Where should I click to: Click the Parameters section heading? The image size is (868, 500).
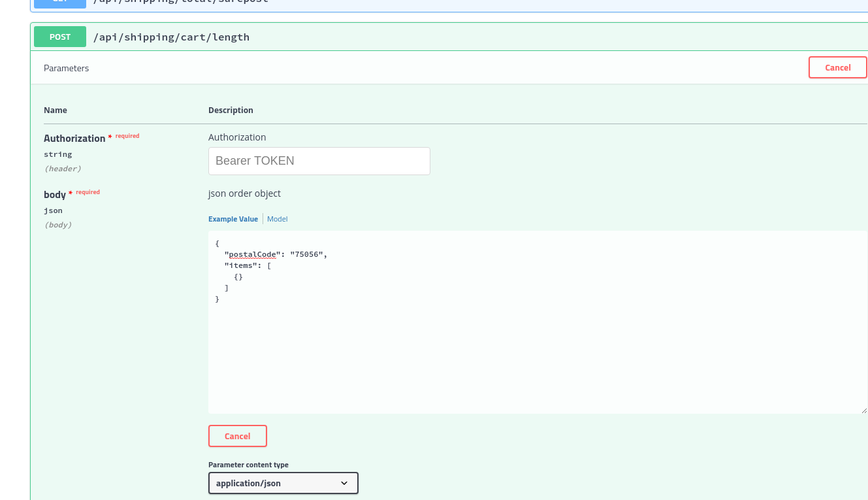click(67, 68)
